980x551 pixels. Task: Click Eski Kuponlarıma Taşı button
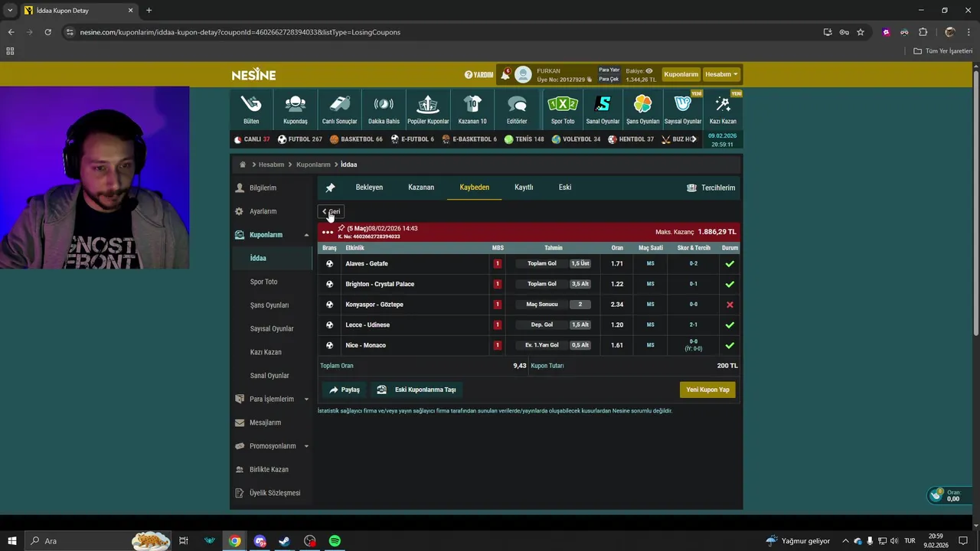(x=416, y=390)
